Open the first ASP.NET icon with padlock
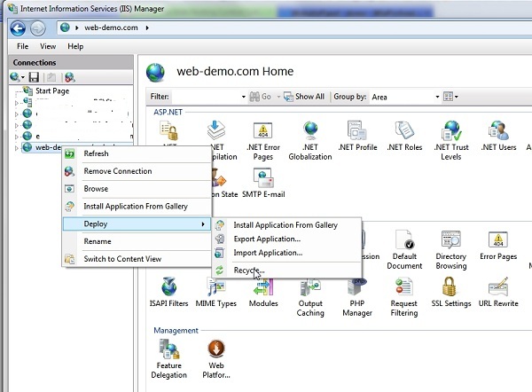Viewport: 532px width, 392px height. (x=168, y=130)
